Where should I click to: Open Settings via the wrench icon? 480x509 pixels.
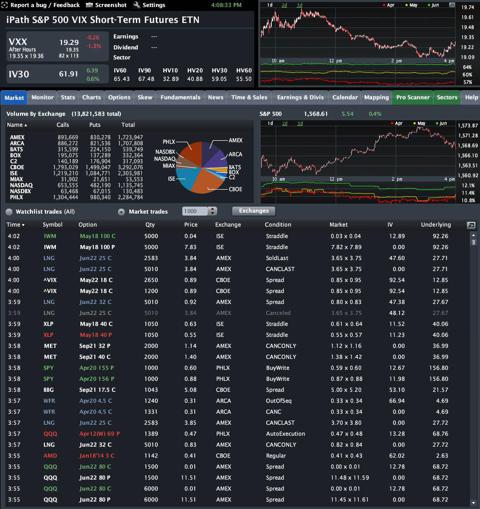[x=137, y=5]
